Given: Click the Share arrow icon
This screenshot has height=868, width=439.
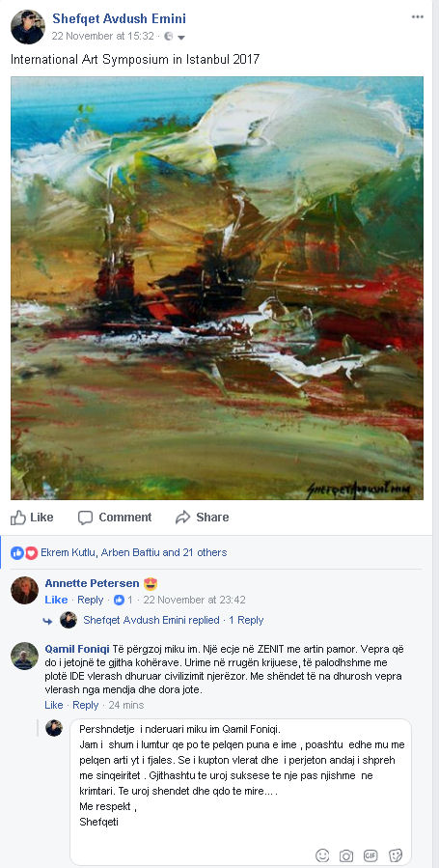Looking at the screenshot, I should (182, 518).
